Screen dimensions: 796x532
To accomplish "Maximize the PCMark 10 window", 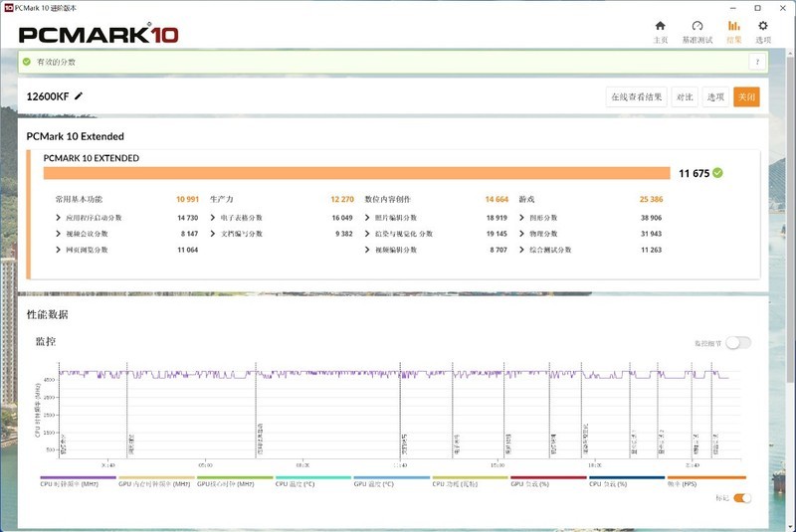I will point(757,8).
